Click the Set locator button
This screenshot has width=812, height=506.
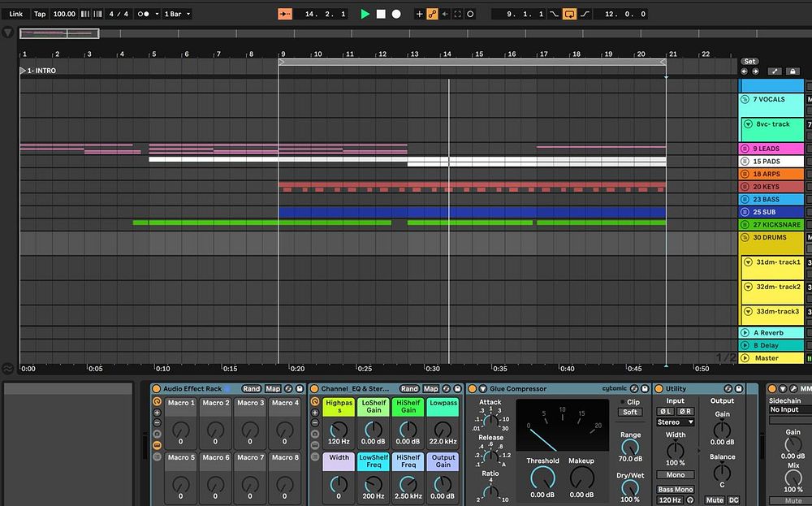(750, 62)
